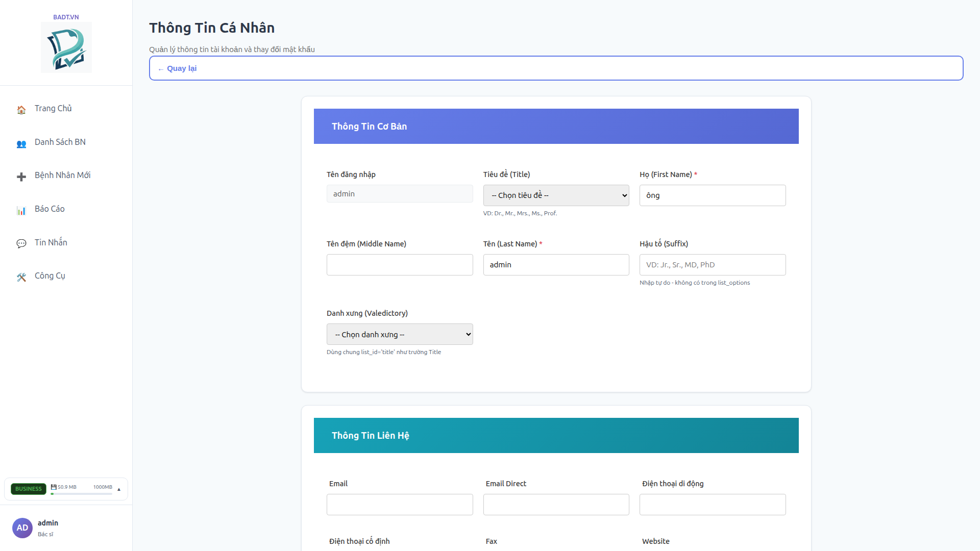The width and height of the screenshot is (980, 551).
Task: Click the Bác sĩ role label
Action: tap(45, 534)
